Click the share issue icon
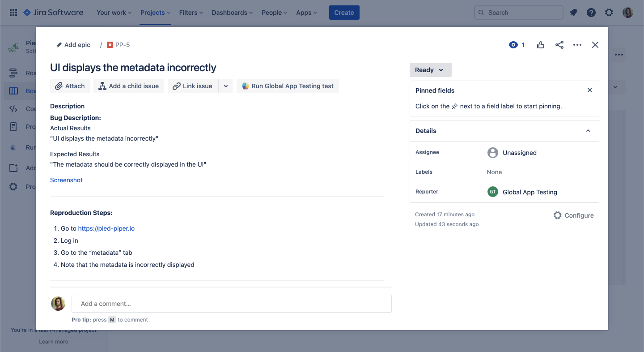This screenshot has height=352, width=644. [559, 45]
